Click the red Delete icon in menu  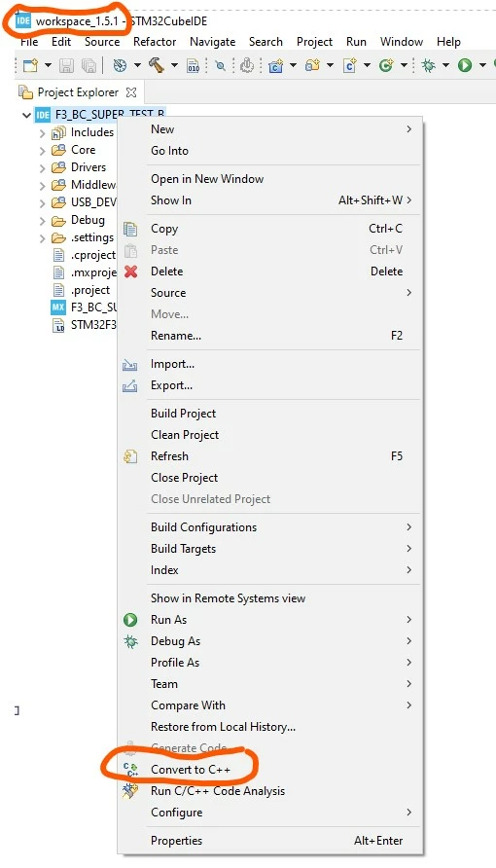tap(131, 271)
